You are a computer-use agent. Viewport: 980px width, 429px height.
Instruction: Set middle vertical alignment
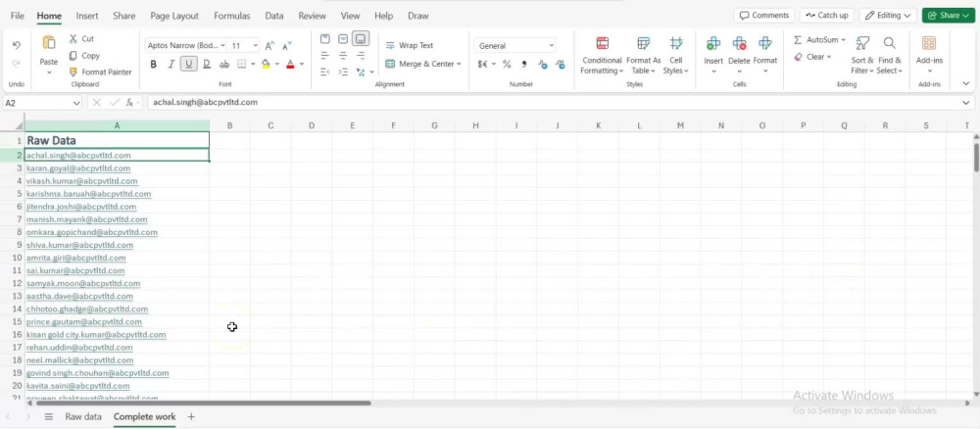[x=342, y=39]
